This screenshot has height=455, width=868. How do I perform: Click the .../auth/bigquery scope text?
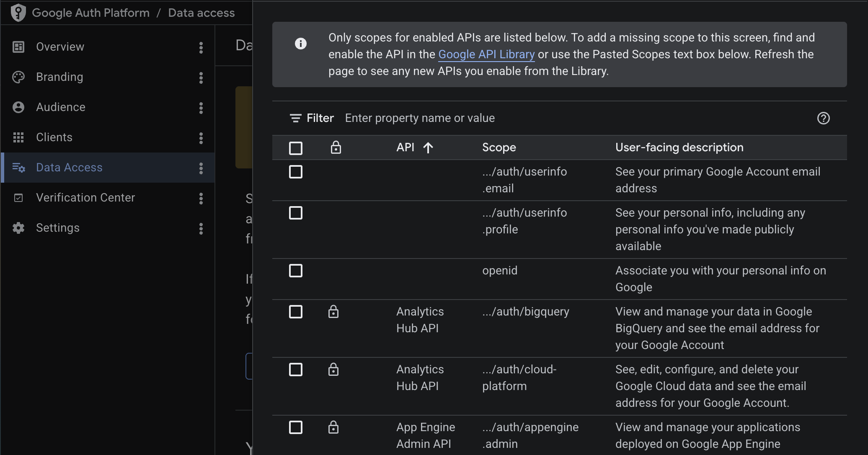tap(526, 312)
